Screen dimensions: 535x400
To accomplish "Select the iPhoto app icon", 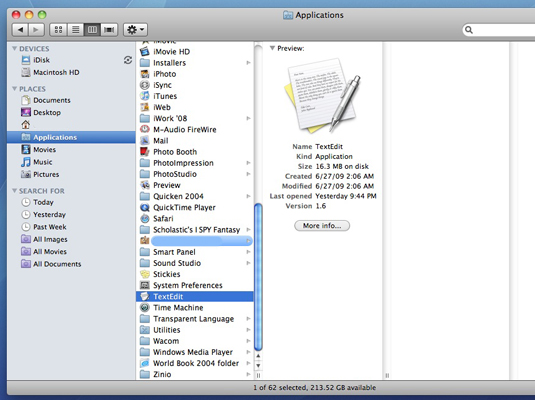I will point(145,74).
